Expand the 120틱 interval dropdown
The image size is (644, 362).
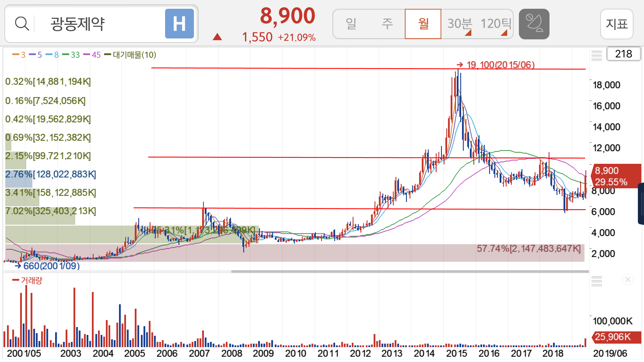[x=495, y=24]
